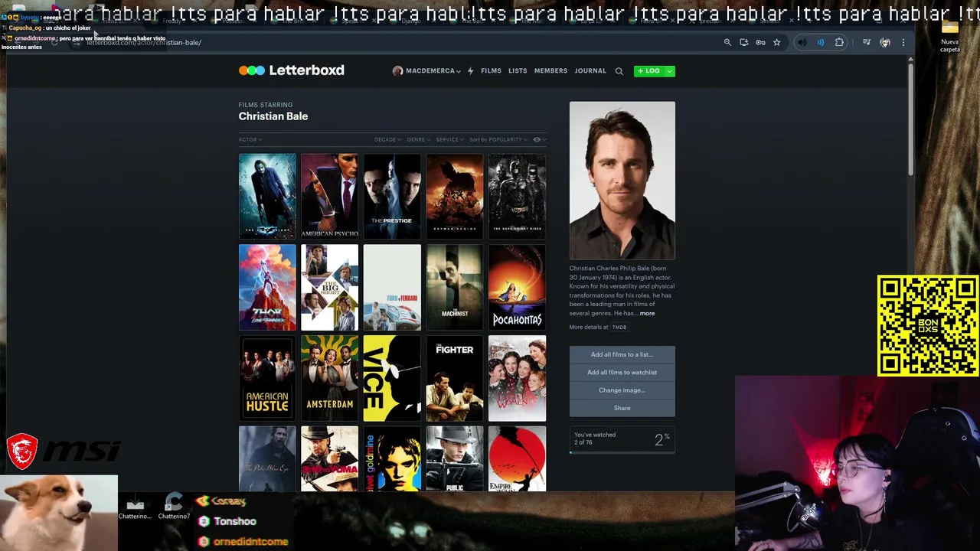Open The Prestige poster

[x=392, y=197]
